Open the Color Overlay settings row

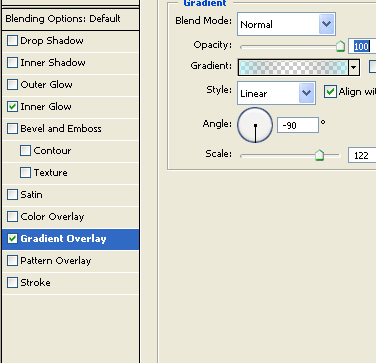pyautogui.click(x=71, y=217)
